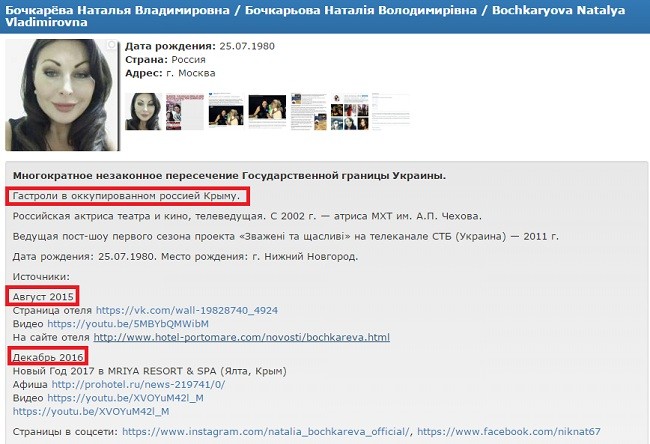Open the prohotel.ru news-219741 Афиша link
The image size is (650, 444).
pyautogui.click(x=138, y=384)
